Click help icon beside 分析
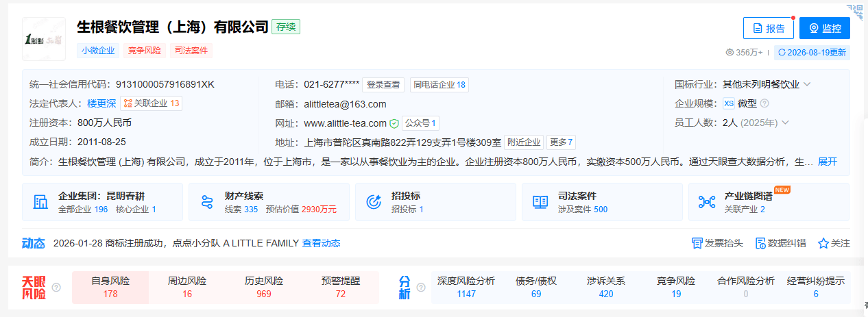 pyautogui.click(x=420, y=288)
